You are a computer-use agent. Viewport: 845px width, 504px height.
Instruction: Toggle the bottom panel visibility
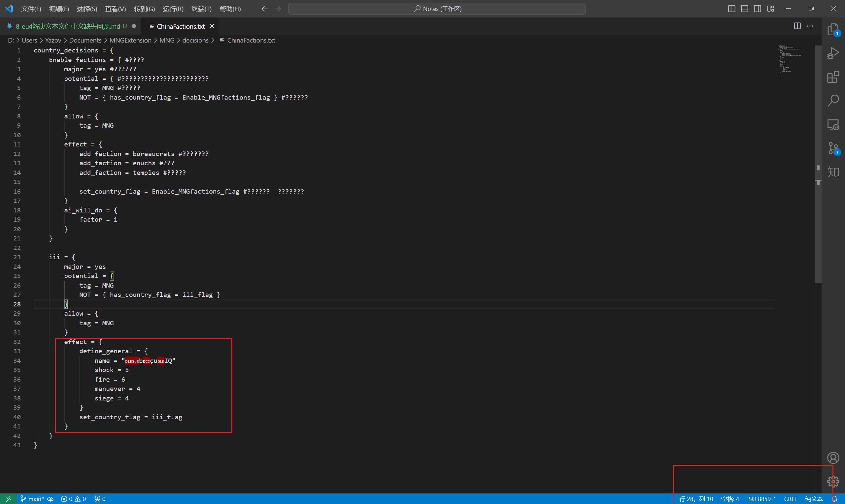tap(744, 9)
